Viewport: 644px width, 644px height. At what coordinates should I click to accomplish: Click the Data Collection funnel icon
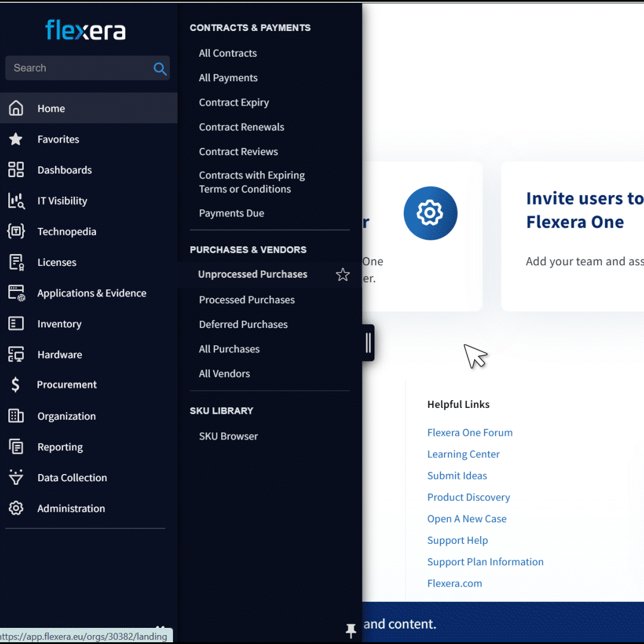click(16, 478)
